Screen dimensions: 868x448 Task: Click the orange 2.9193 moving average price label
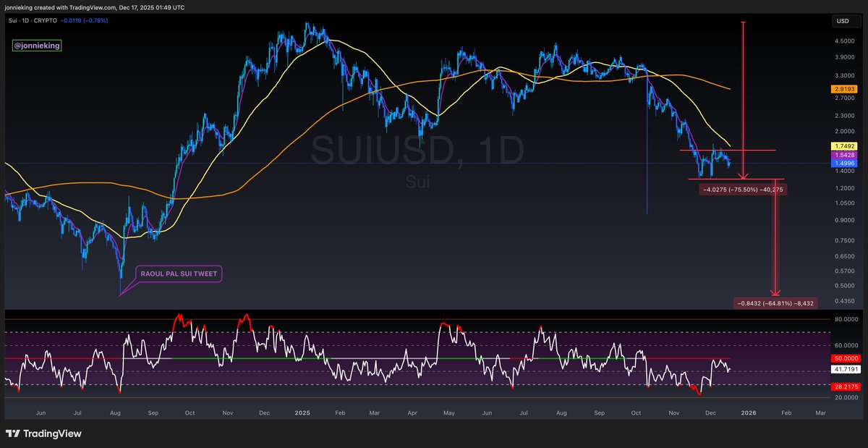pyautogui.click(x=844, y=89)
